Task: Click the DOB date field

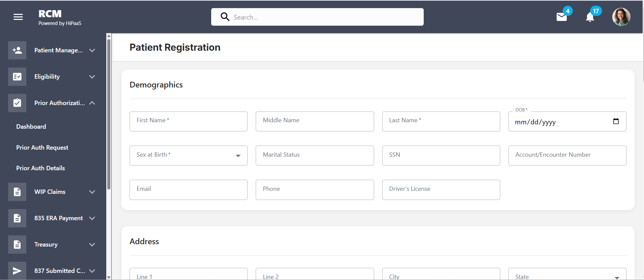Action: [567, 121]
